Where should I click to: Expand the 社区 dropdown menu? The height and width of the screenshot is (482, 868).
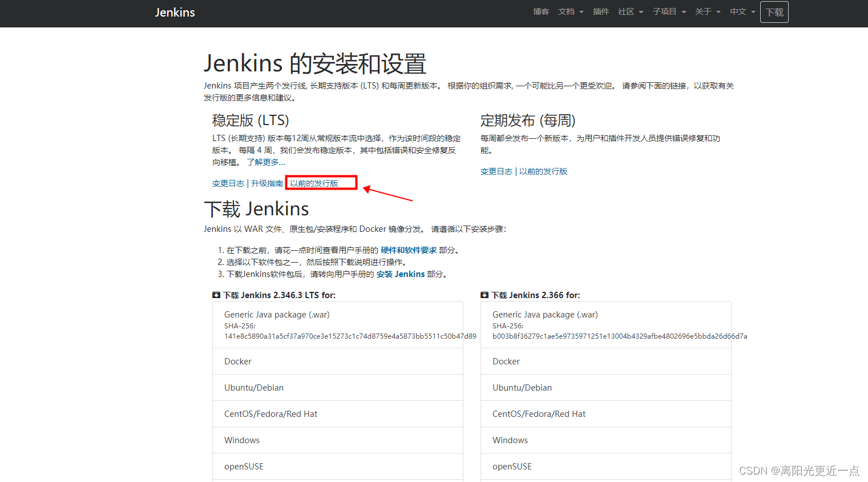coord(631,11)
